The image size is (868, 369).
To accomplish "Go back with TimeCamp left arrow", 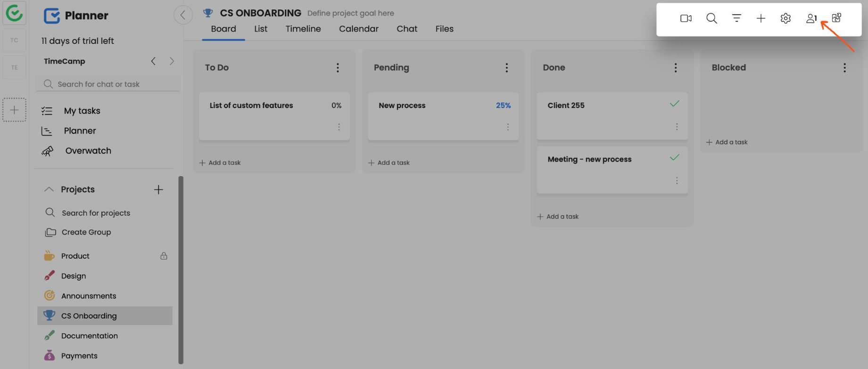I will click(153, 61).
